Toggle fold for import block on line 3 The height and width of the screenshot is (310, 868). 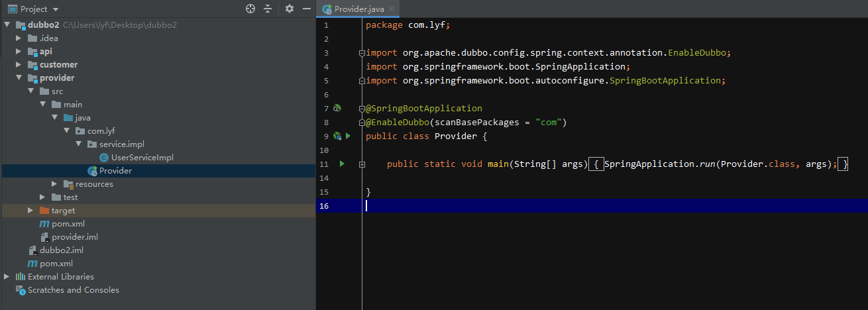(362, 52)
